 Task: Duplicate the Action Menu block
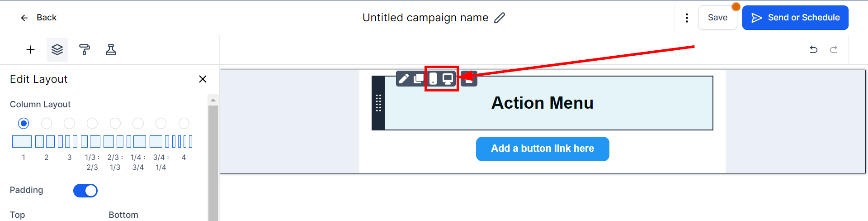click(x=419, y=79)
